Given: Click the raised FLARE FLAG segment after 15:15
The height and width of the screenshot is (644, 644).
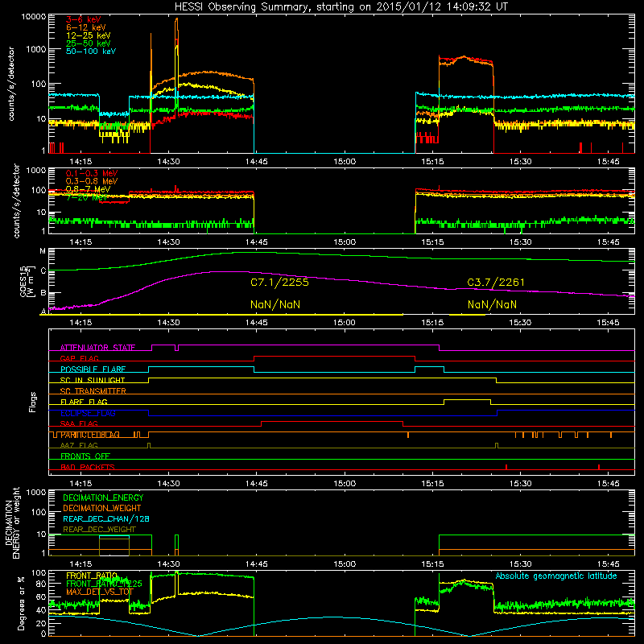Looking at the screenshot, I should pyautogui.click(x=467, y=399).
